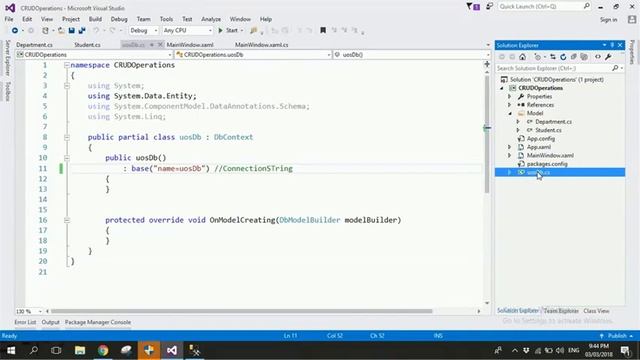Click the editor vertical scrollbar thumb

(487, 135)
